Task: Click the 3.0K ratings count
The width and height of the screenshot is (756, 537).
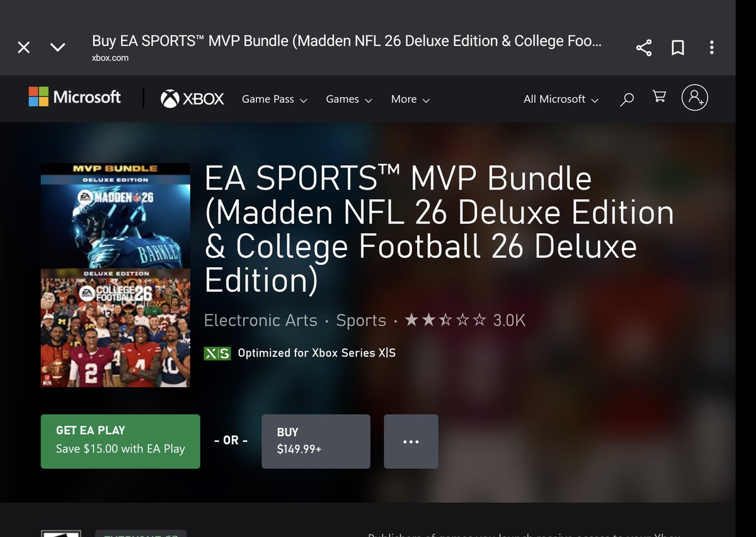Action: pos(509,320)
